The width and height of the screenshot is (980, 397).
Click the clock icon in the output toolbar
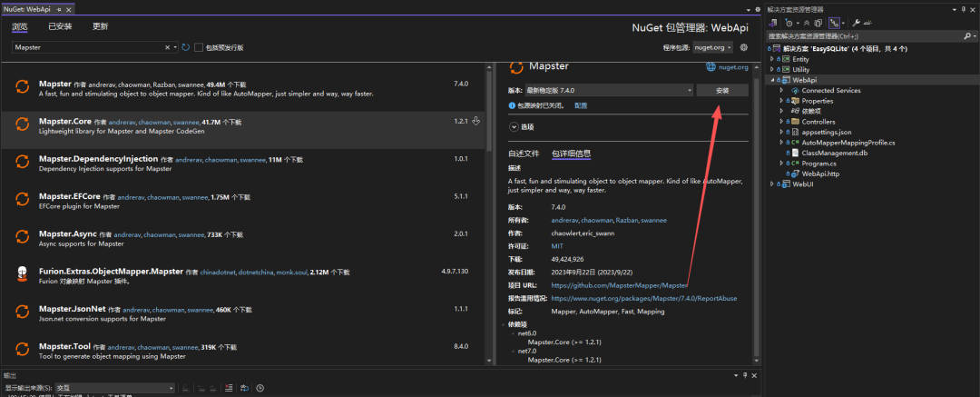(260, 388)
